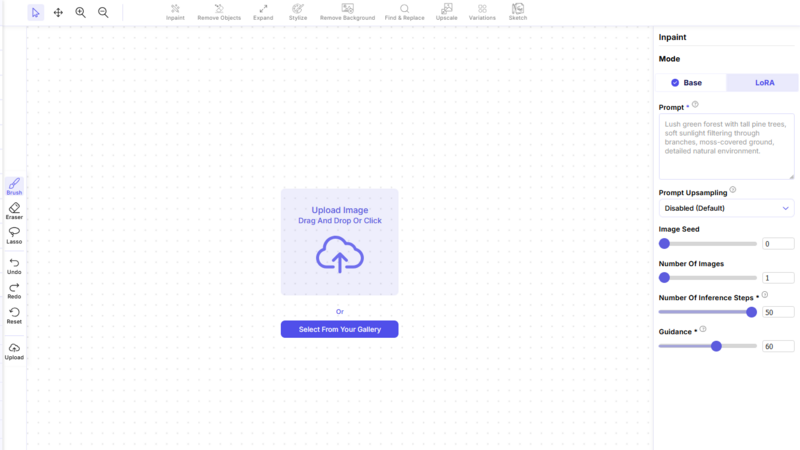The height and width of the screenshot is (450, 800).
Task: Show the Prompt info tooltip icon
Action: 695,104
